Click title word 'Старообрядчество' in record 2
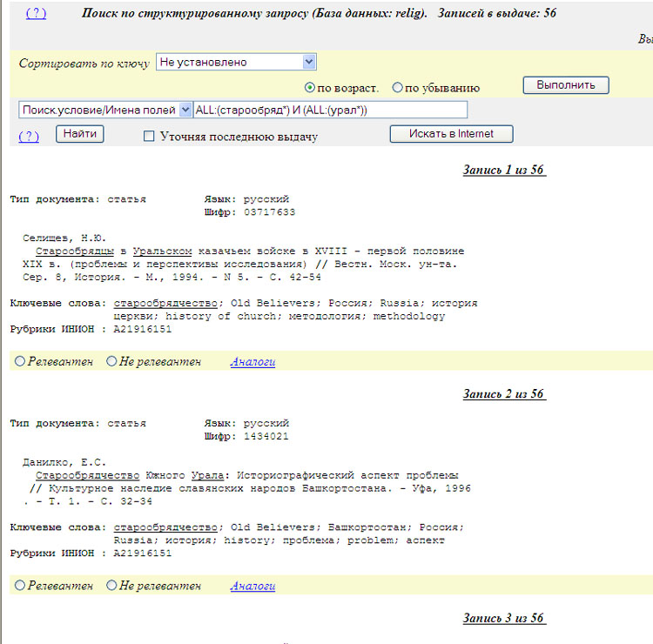Screen dimensions: 653x644 87,475
